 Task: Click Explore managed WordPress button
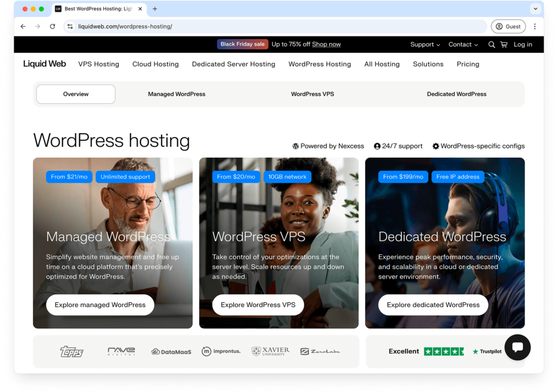[x=100, y=304]
